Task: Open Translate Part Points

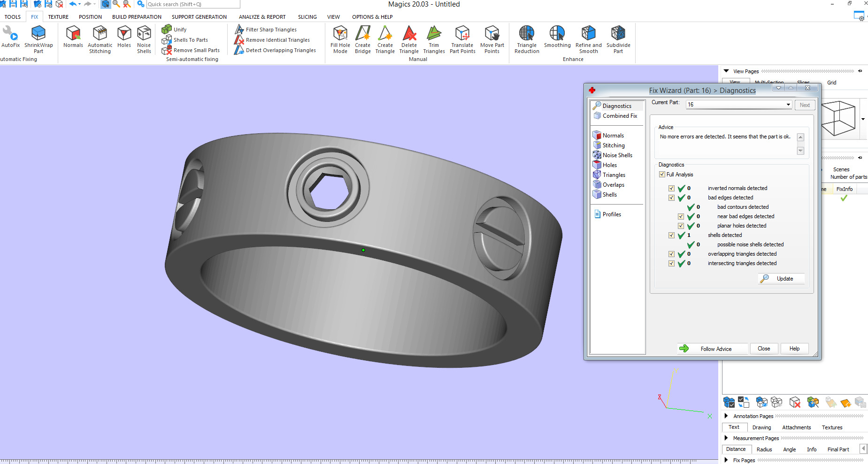Action: pos(462,39)
